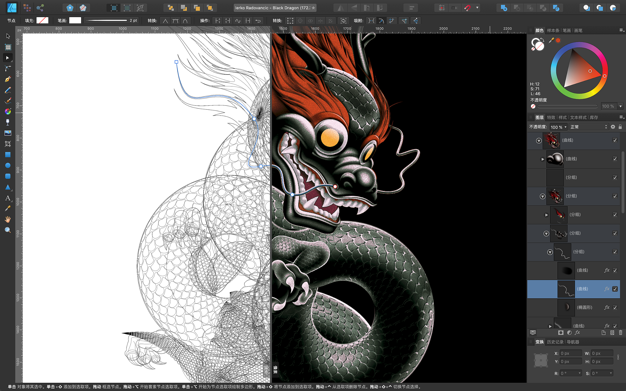Click the Fill colour swatch in context toolbar
The width and height of the screenshot is (626, 391).
pos(42,20)
